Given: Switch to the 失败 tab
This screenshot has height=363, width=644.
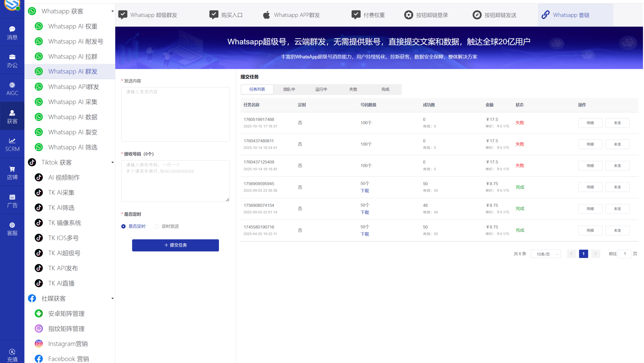Looking at the screenshot, I should [x=353, y=89].
